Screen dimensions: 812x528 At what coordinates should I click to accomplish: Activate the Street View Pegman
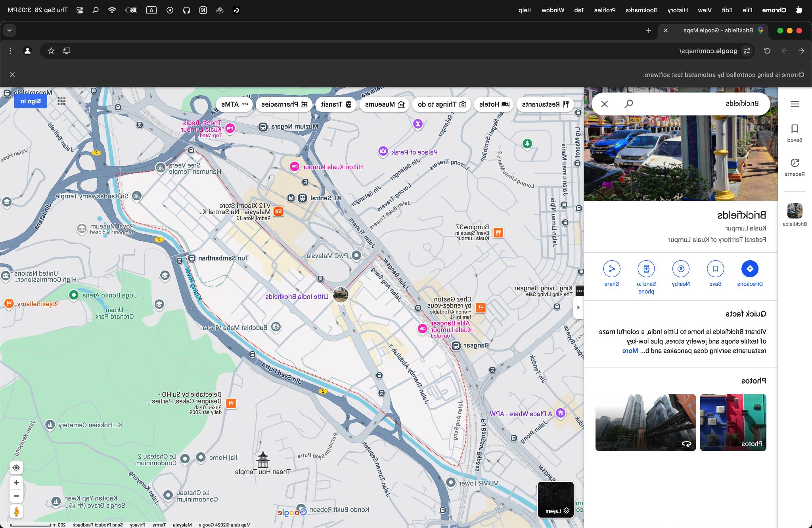coord(16,512)
